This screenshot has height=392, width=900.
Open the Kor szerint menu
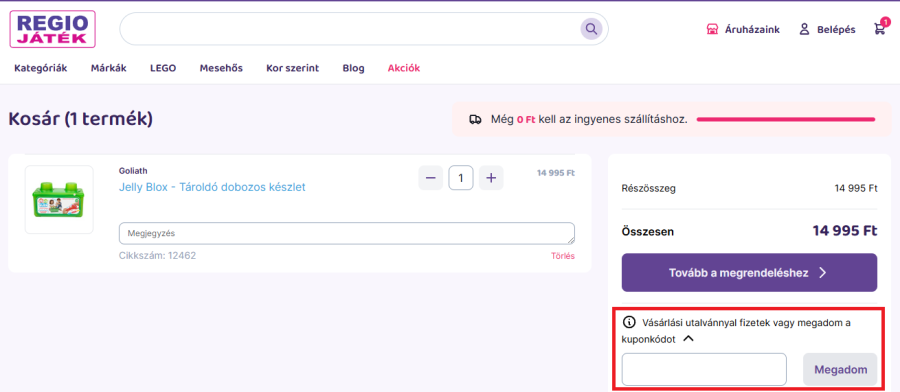point(293,68)
